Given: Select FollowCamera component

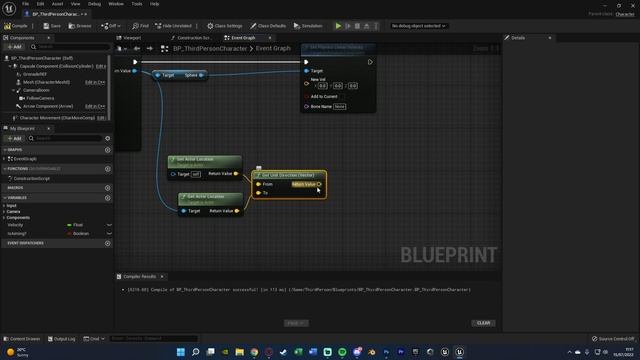Looking at the screenshot, I should coord(40,98).
